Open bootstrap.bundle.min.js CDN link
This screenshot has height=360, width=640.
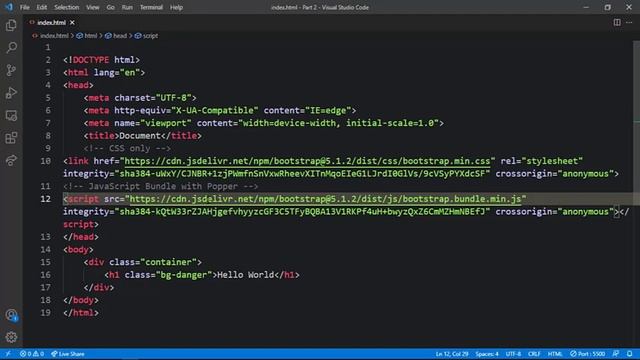(x=325, y=199)
